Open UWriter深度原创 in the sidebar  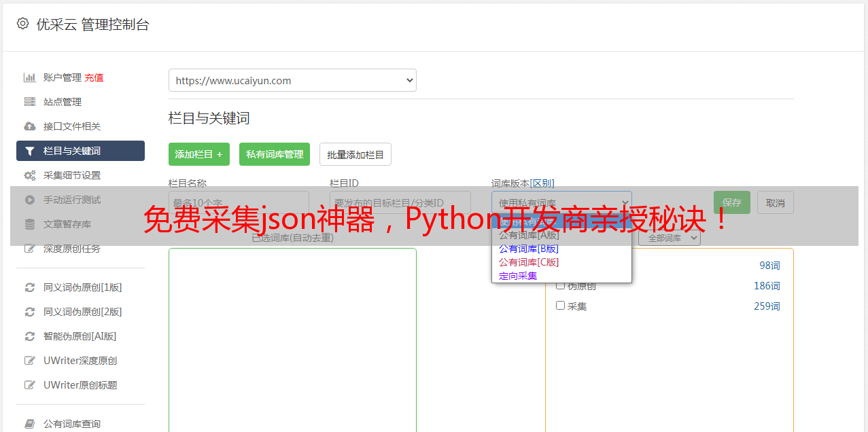(80, 361)
